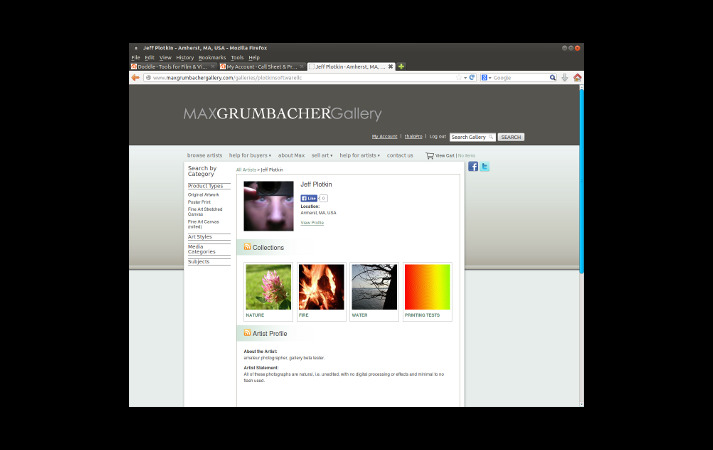Click the Facebook Like button
This screenshot has width=713, height=450.
tap(310, 198)
